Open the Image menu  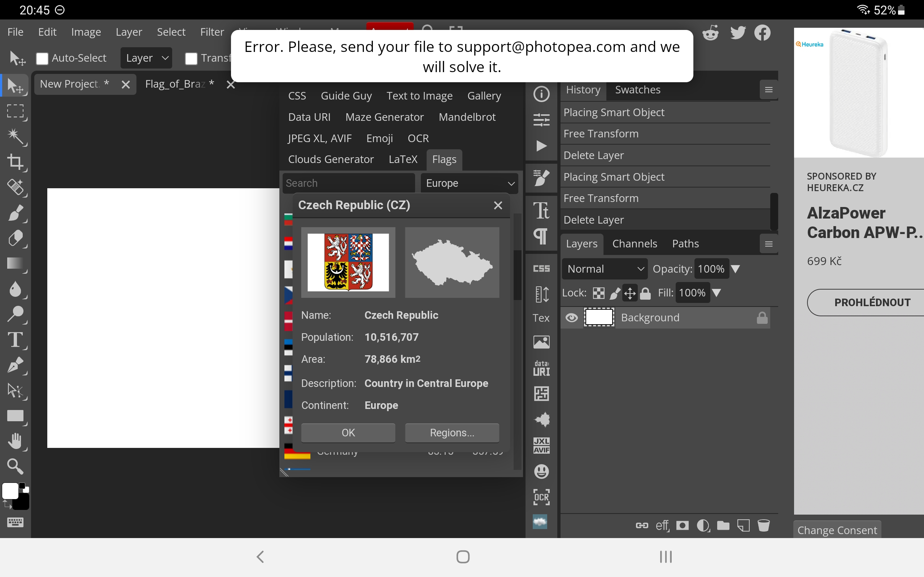tap(86, 32)
